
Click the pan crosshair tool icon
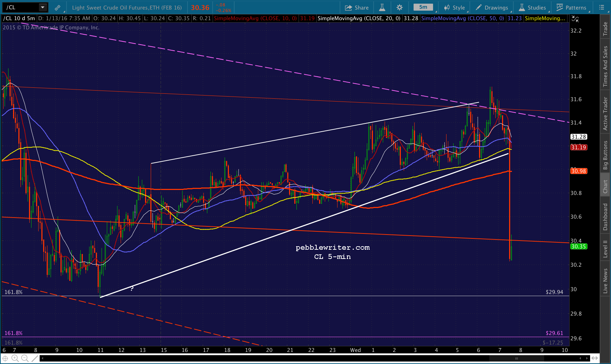5,358
